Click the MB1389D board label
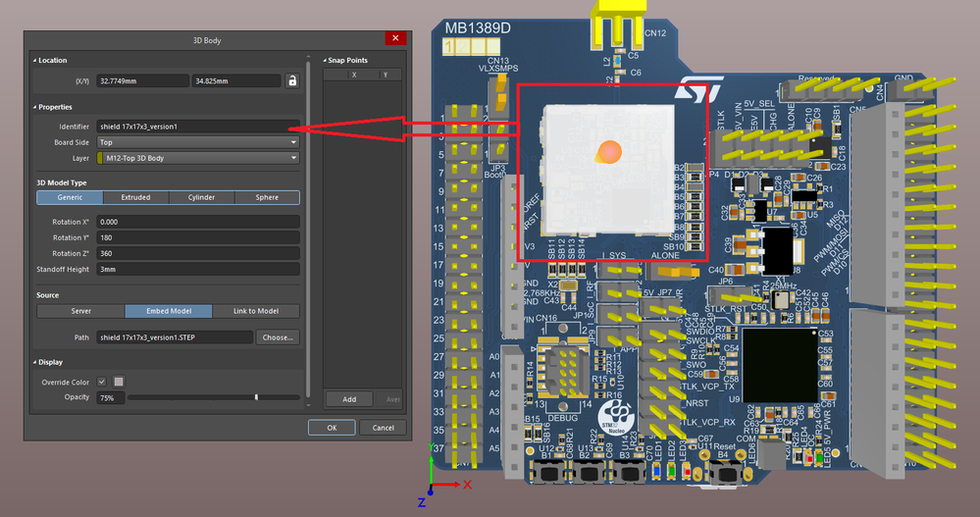980x517 pixels. [478, 28]
